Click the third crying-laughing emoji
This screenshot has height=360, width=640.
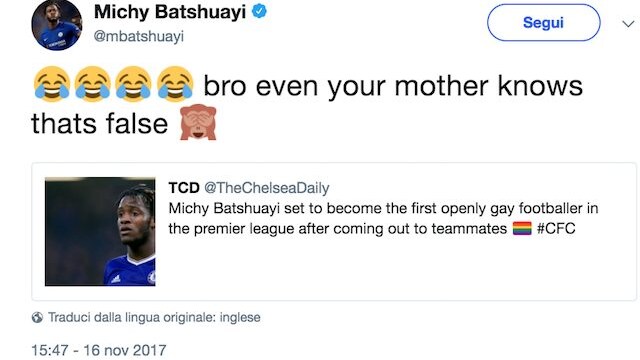(x=133, y=84)
